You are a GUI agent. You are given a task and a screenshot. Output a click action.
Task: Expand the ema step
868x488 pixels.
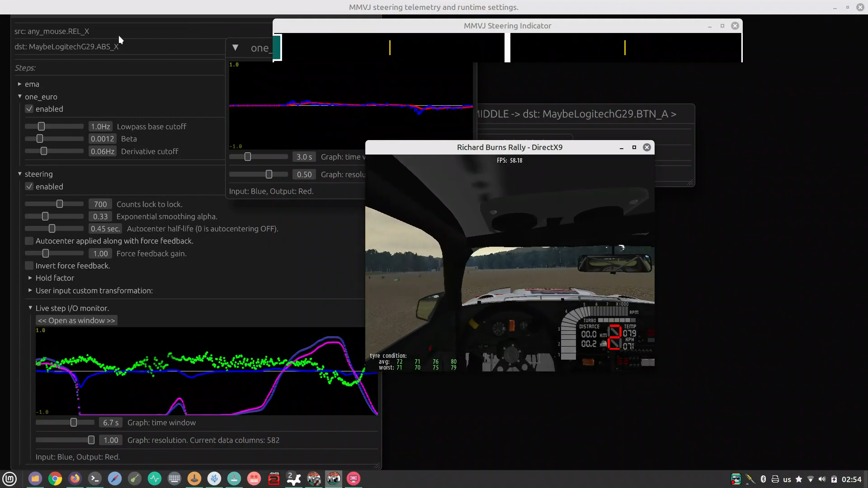pyautogui.click(x=20, y=84)
